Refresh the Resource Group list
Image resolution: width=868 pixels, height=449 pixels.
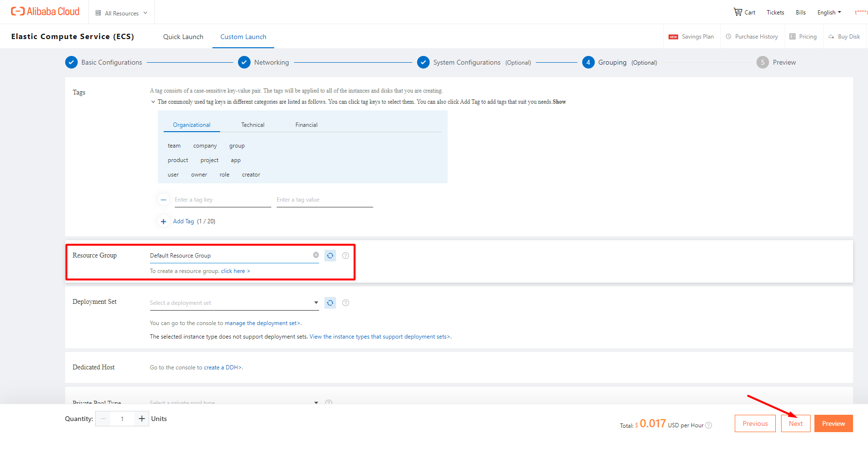[x=330, y=255]
